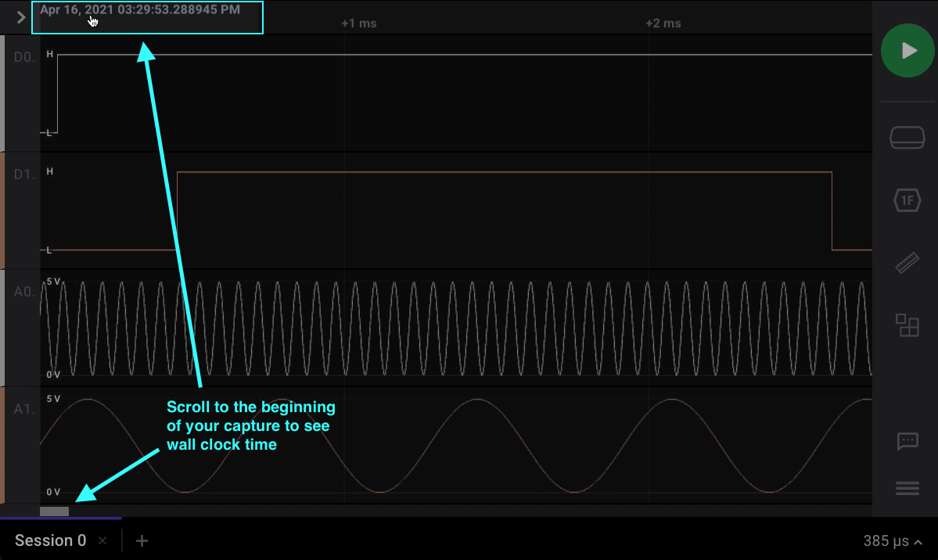This screenshot has width=938, height=560.
Task: Close the Session 0 tab
Action: 102,540
